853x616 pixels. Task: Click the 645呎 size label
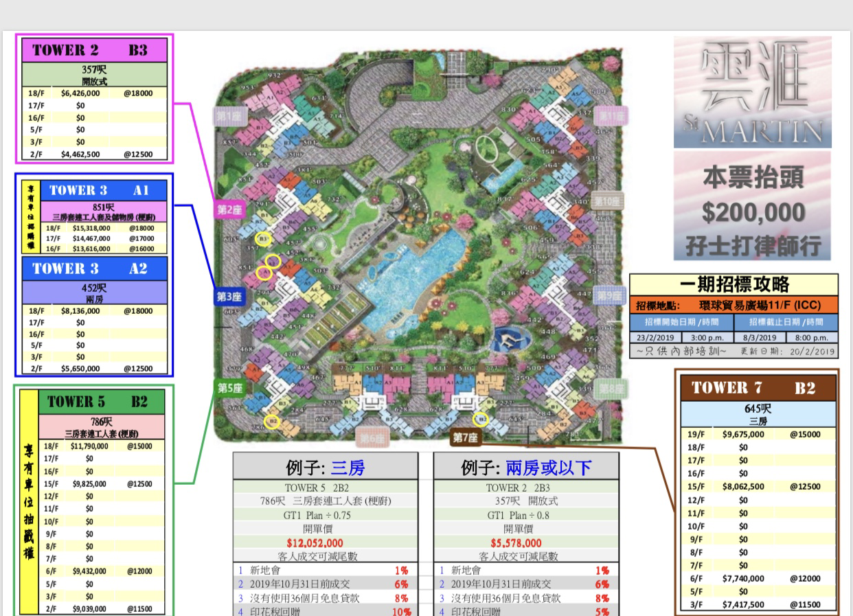pyautogui.click(x=759, y=409)
